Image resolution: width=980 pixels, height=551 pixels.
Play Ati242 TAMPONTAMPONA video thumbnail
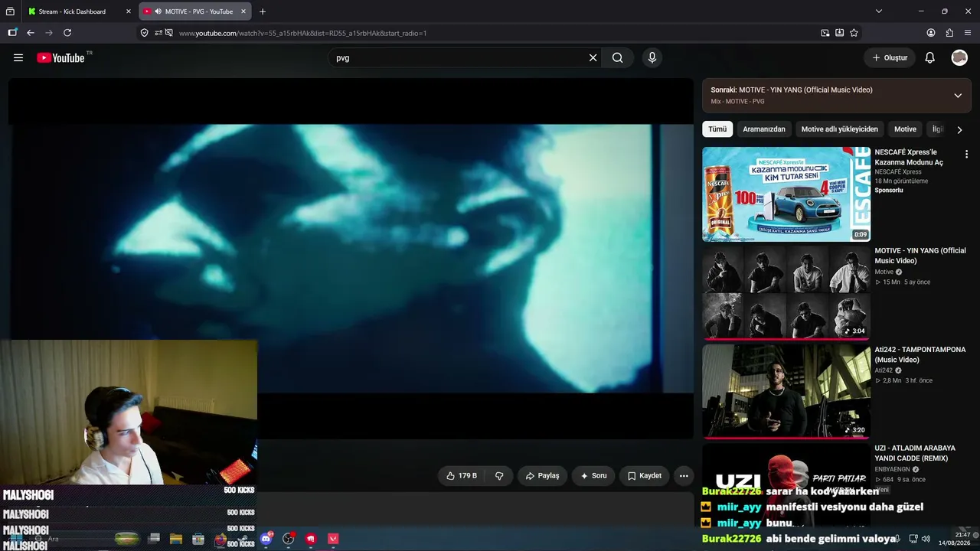coord(786,390)
